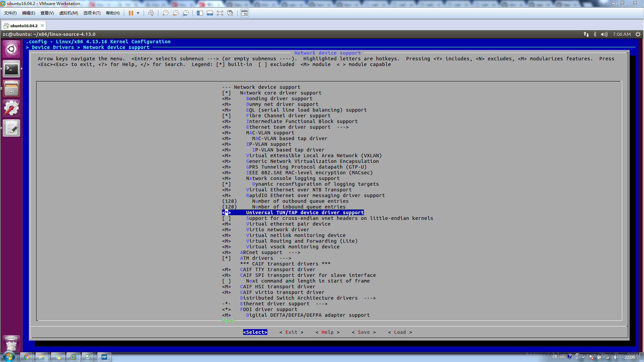This screenshot has height=362, width=644.
Task: Open the MP app in taskbar
Action: tap(104, 357)
